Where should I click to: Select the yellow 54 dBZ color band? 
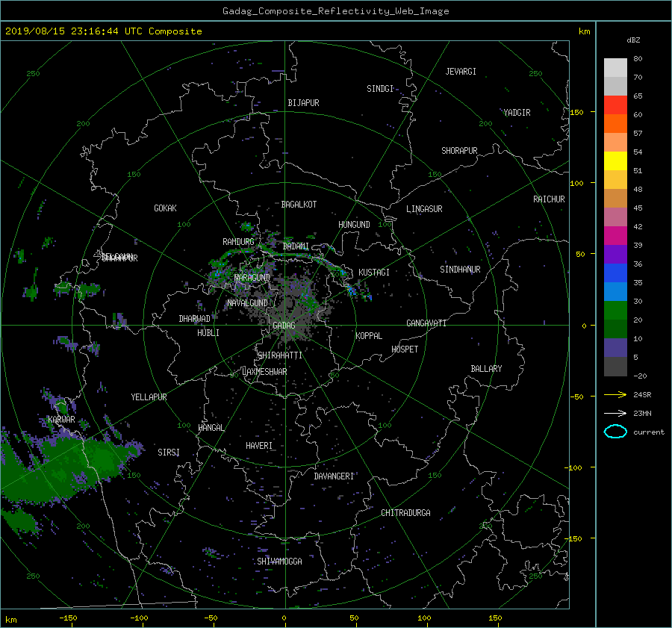615,161
